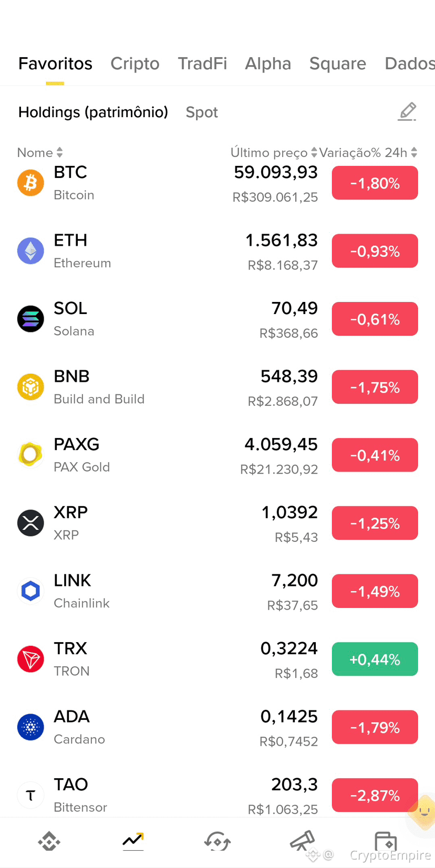435x868 pixels.
Task: Open the Futures icon in bottom navigation
Action: point(302,841)
